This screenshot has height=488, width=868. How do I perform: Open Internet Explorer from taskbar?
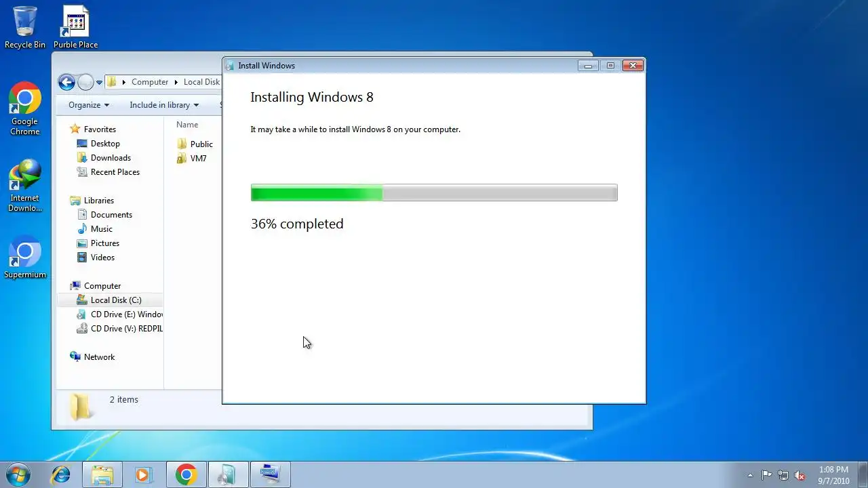tap(61, 474)
